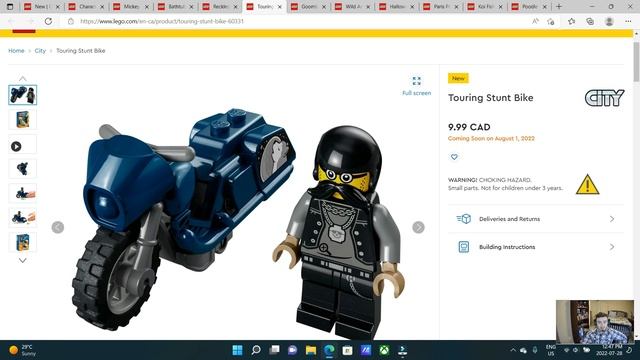
Task: Open Windows taskbar Search
Action: click(x=256, y=350)
